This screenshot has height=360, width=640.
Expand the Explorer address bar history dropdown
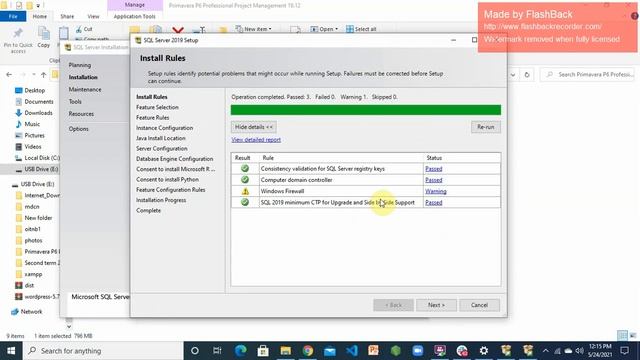pos(513,75)
